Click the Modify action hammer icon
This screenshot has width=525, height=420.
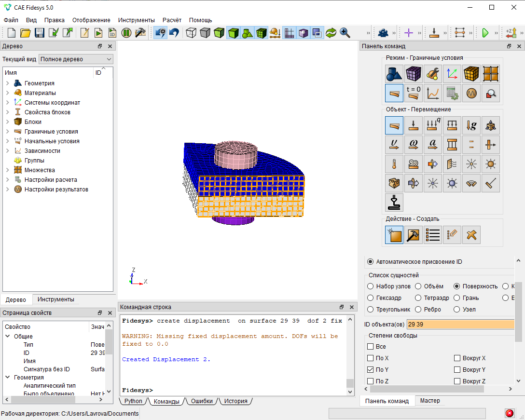[x=414, y=235]
